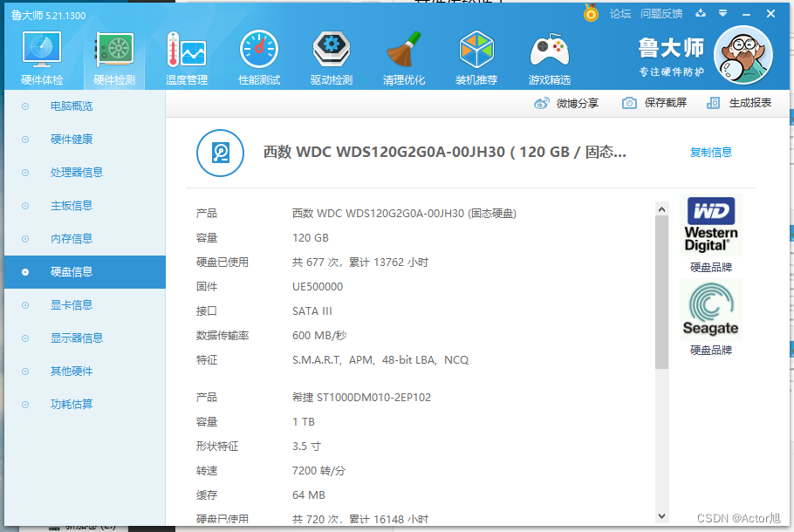Click the rotation speed 7200 转/分
Image resolution: width=794 pixels, height=532 pixels.
pyautogui.click(x=318, y=471)
